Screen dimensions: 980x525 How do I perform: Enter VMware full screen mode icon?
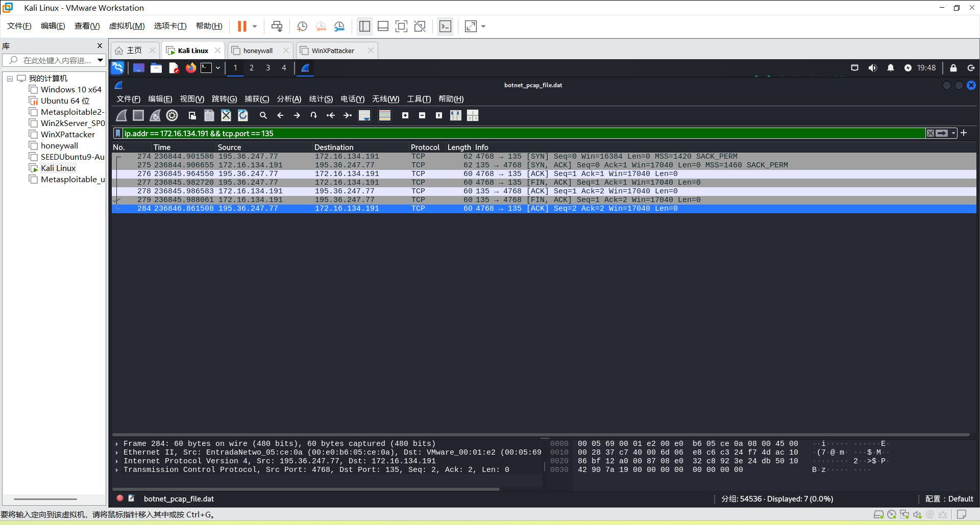tap(401, 26)
